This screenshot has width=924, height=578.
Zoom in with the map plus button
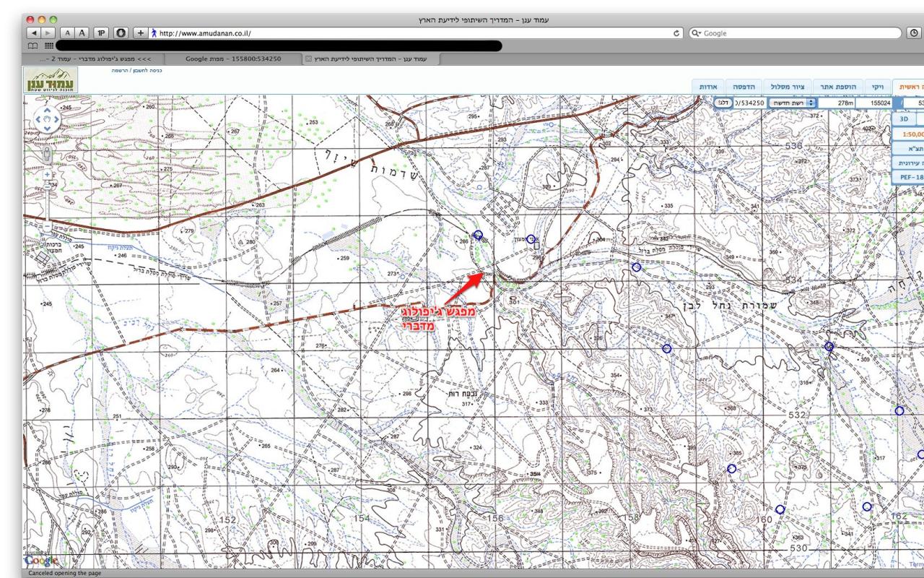[48, 174]
